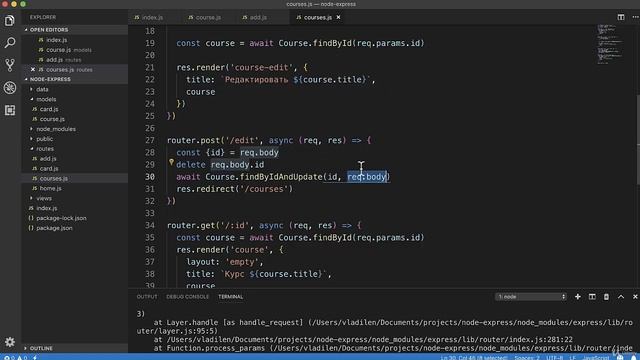Maximize the terminal panel size

click(x=621, y=297)
